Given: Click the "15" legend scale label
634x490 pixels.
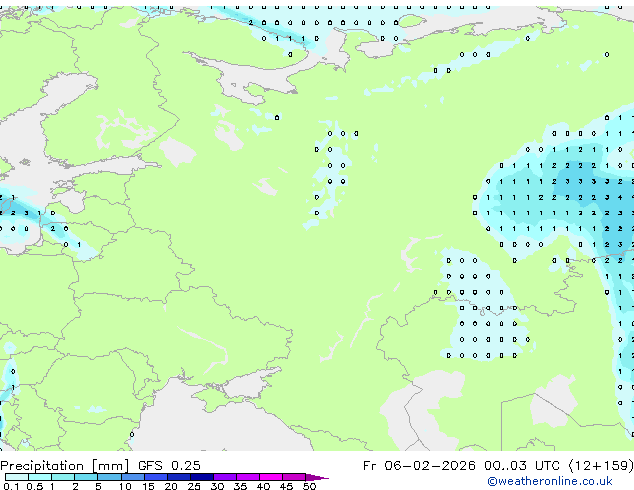Looking at the screenshot, I should pyautogui.click(x=148, y=486).
